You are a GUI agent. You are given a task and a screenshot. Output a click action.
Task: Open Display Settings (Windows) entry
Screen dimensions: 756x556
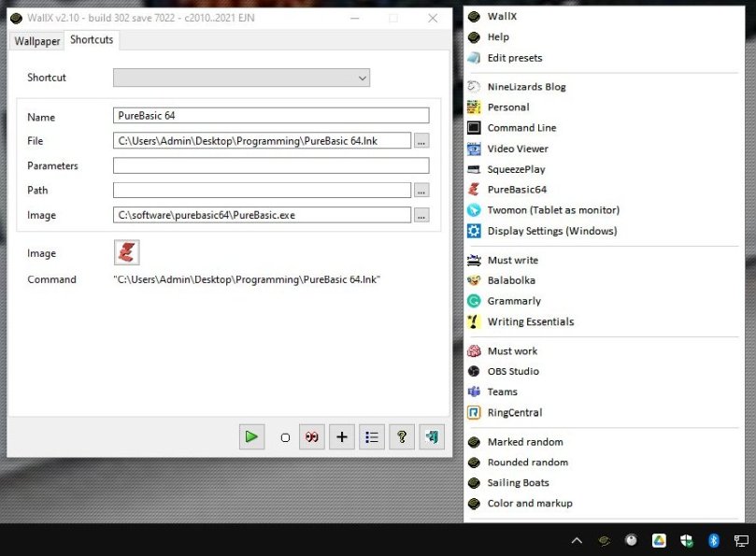604,231
